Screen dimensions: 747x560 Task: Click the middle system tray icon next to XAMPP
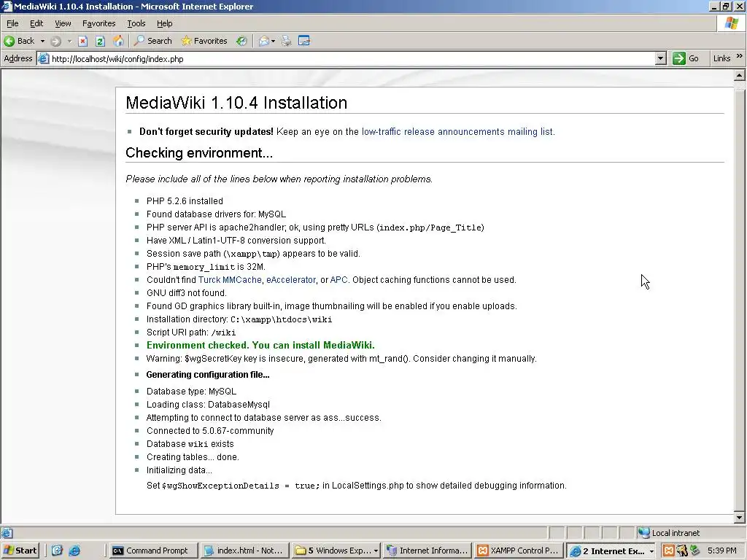pyautogui.click(x=682, y=551)
